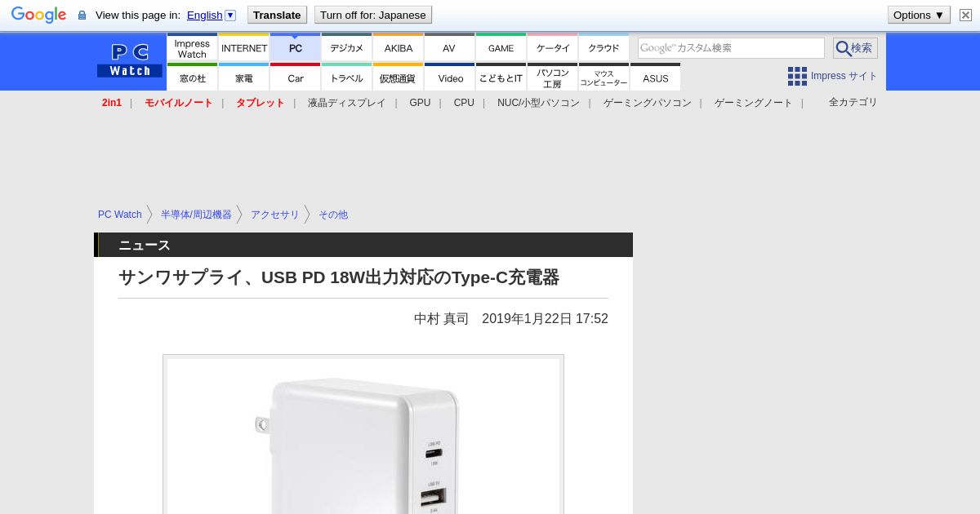The image size is (980, 514).
Task: Turn off translation for Japanese
Action: tap(372, 15)
